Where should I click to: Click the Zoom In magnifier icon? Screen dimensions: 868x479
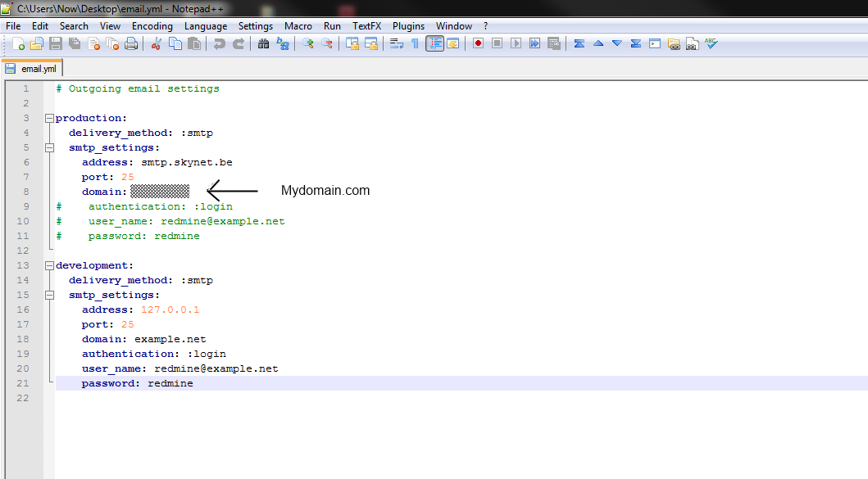[x=308, y=43]
